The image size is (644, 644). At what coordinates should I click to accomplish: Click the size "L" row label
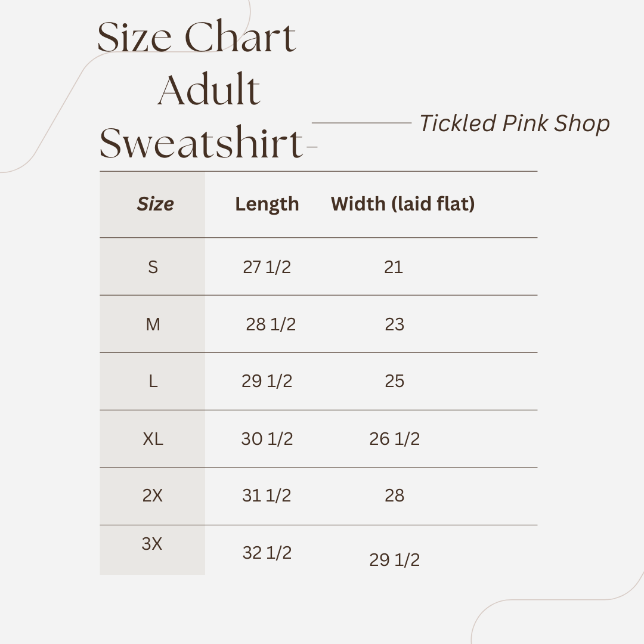click(153, 382)
